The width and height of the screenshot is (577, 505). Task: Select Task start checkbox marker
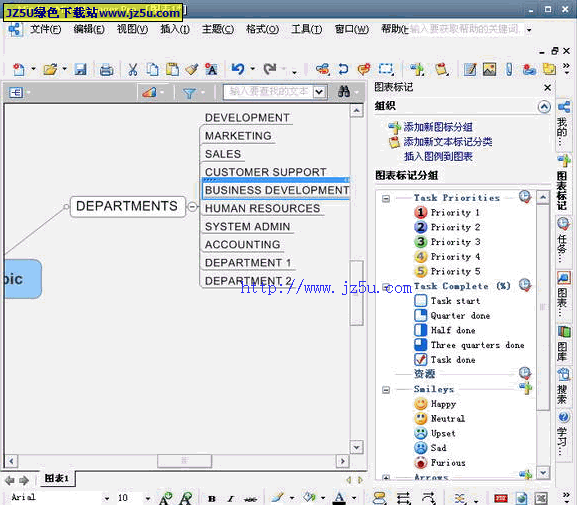click(421, 301)
